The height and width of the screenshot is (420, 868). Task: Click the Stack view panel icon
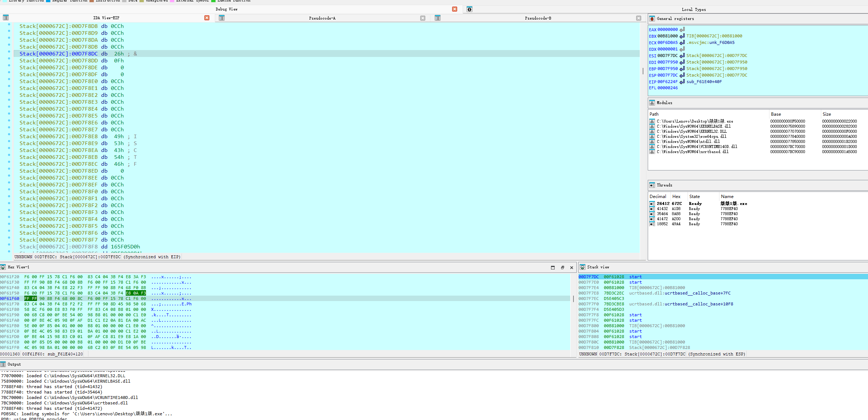click(x=583, y=267)
